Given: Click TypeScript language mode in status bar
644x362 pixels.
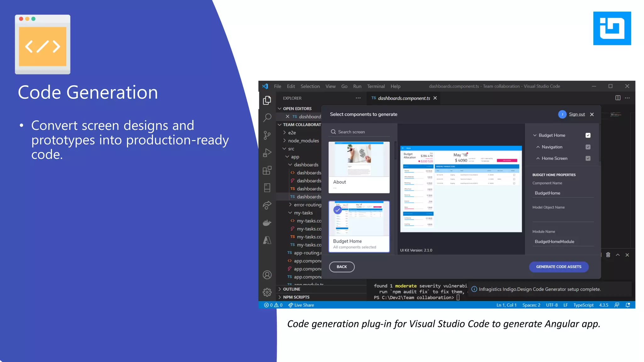Looking at the screenshot, I should (x=583, y=305).
